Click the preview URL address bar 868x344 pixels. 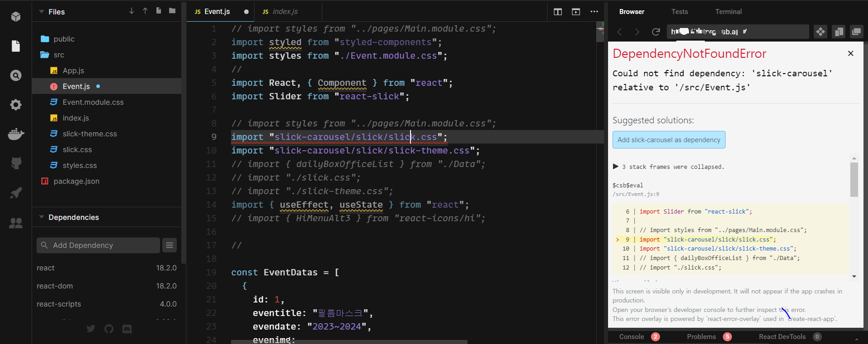[738, 32]
